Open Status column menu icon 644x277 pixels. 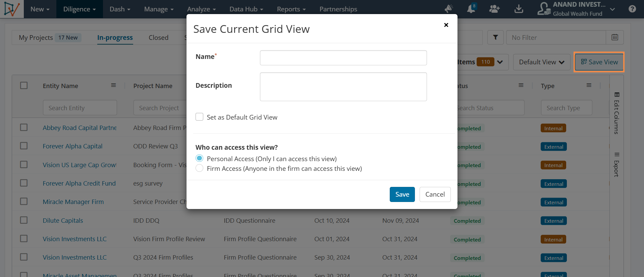click(521, 85)
